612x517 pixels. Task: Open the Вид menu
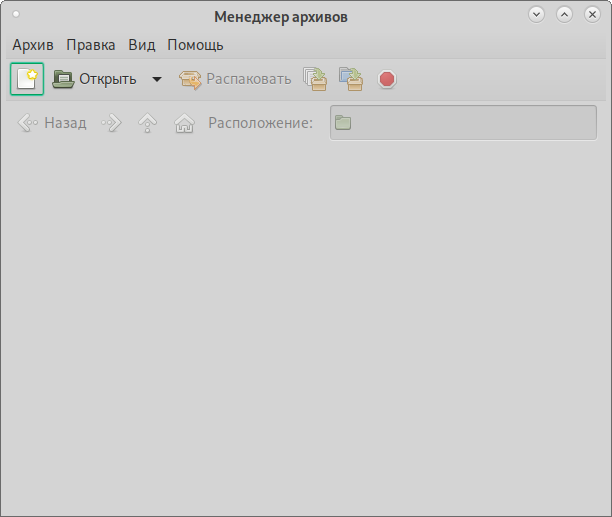pos(142,45)
